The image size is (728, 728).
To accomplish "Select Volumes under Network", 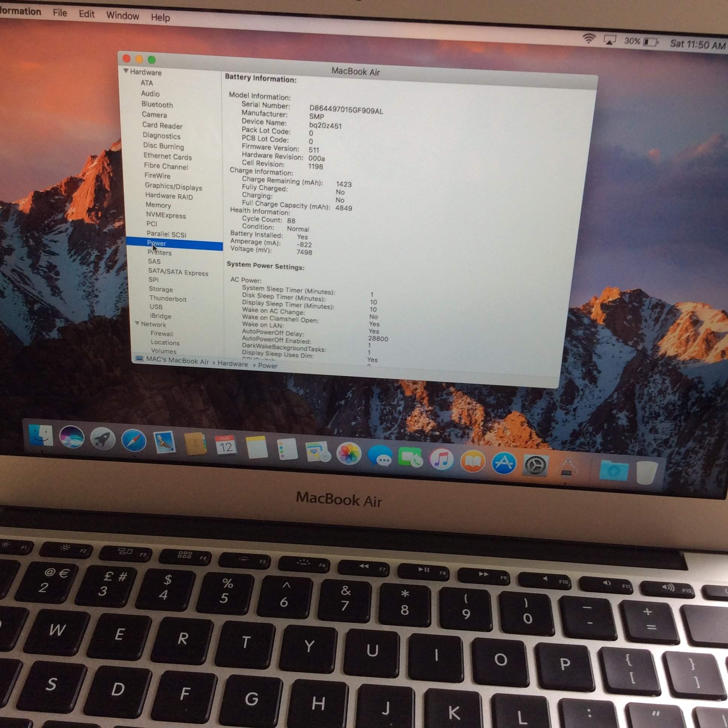I will pos(164,351).
